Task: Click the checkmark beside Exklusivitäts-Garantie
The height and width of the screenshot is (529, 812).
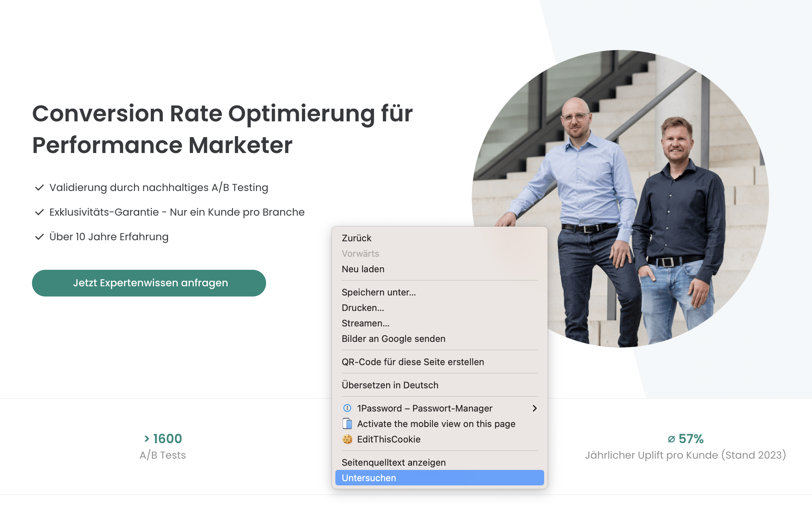Action: [x=39, y=212]
